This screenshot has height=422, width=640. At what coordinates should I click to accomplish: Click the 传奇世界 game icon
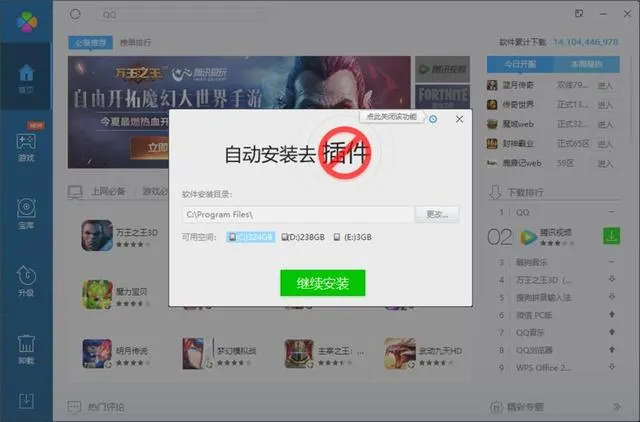coord(492,105)
